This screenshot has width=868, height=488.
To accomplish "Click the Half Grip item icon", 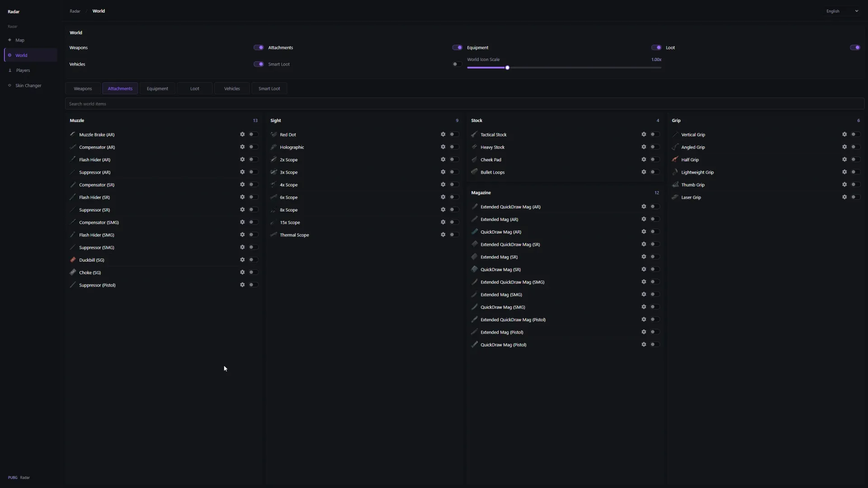I will (x=675, y=160).
